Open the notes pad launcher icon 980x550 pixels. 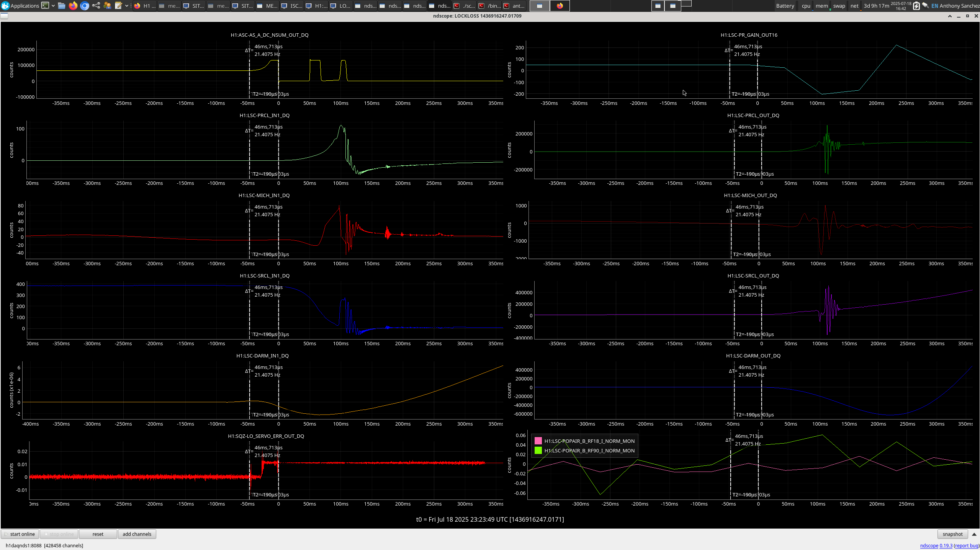(119, 6)
